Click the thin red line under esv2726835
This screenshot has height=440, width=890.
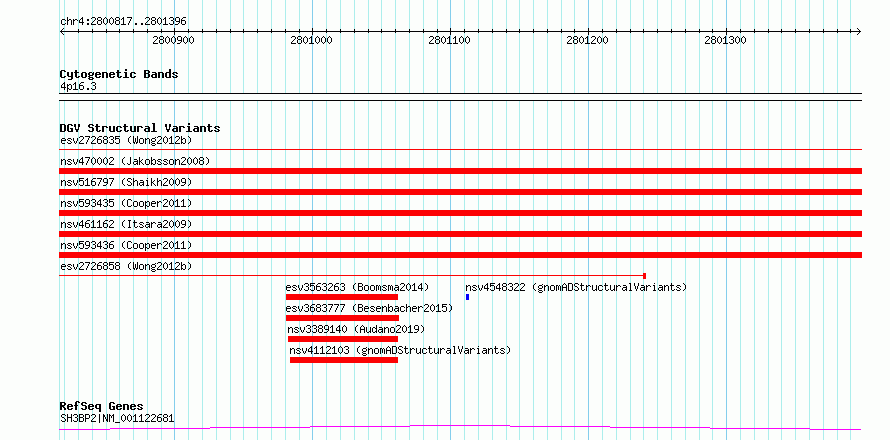tap(460, 150)
